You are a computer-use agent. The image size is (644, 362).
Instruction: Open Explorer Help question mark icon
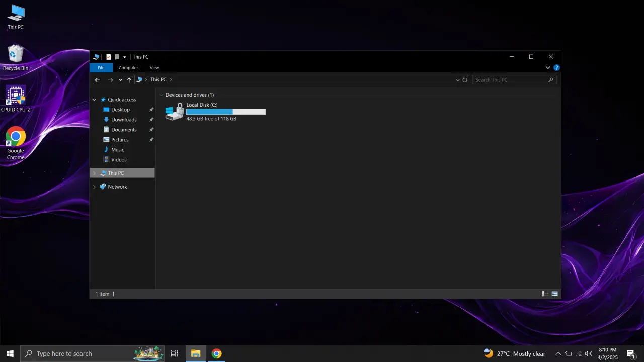tap(556, 68)
